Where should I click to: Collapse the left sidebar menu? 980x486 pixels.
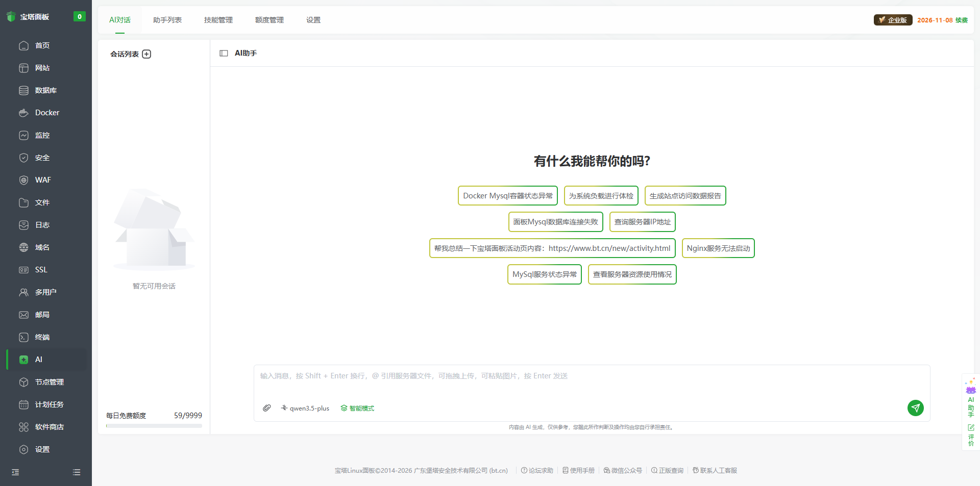coord(14,472)
